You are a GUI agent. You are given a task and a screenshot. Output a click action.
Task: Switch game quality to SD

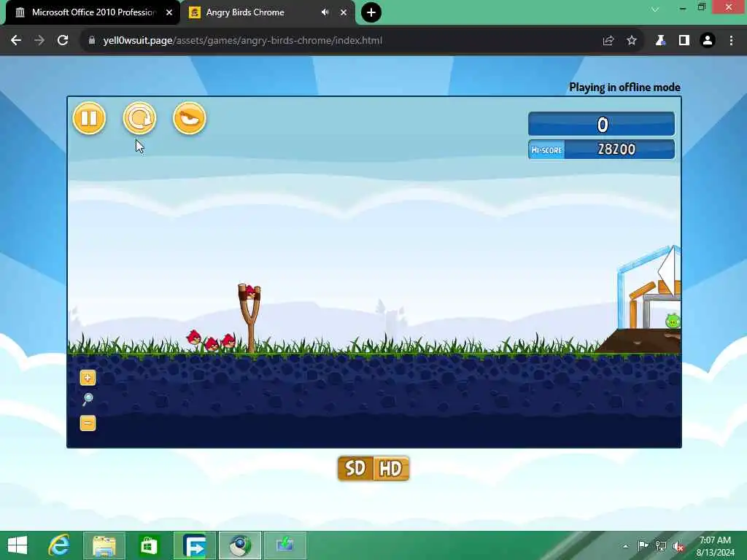pos(355,469)
